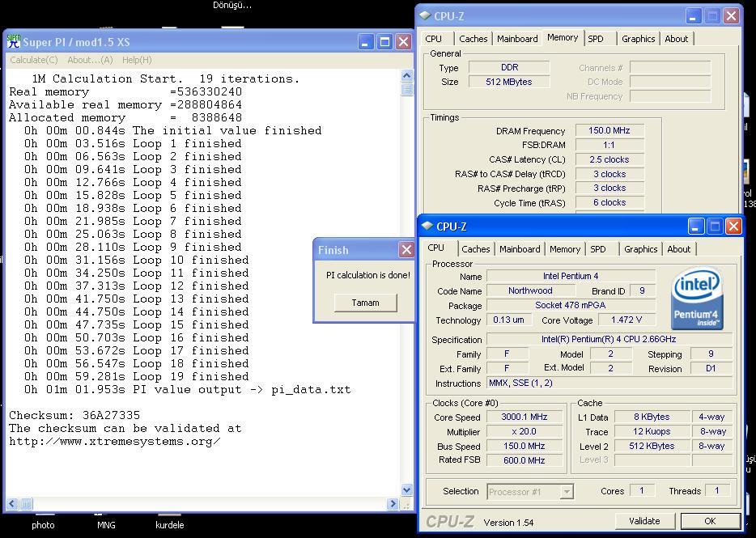The image size is (756, 538).
Task: Click the Specification field text
Action: point(609,339)
